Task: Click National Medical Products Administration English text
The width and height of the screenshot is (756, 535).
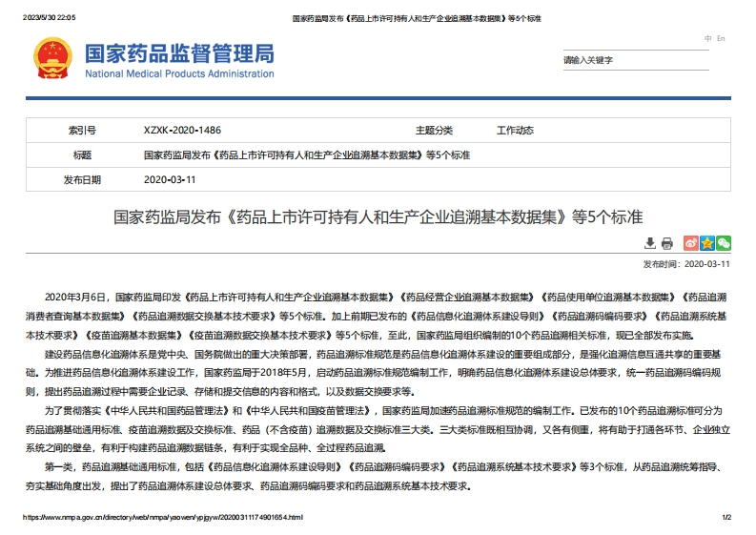Action: (x=179, y=74)
